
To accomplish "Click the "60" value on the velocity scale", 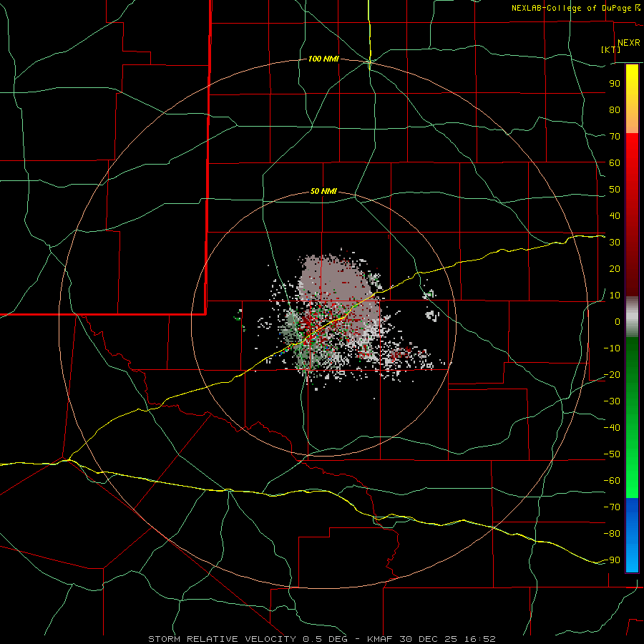I will click(615, 163).
